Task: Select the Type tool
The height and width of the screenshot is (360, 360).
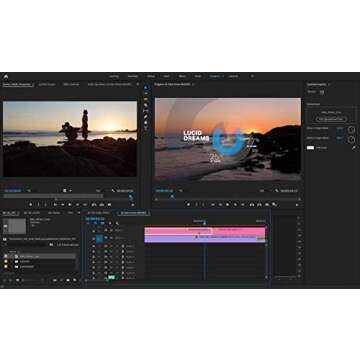Action: [x=146, y=128]
